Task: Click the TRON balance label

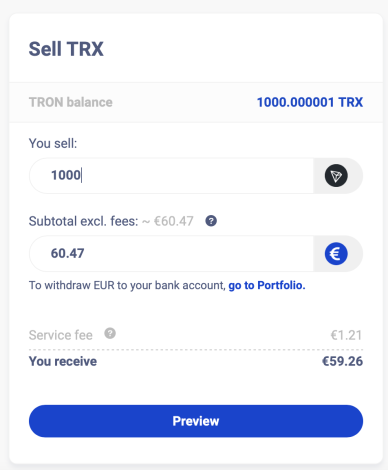Action: (x=71, y=102)
